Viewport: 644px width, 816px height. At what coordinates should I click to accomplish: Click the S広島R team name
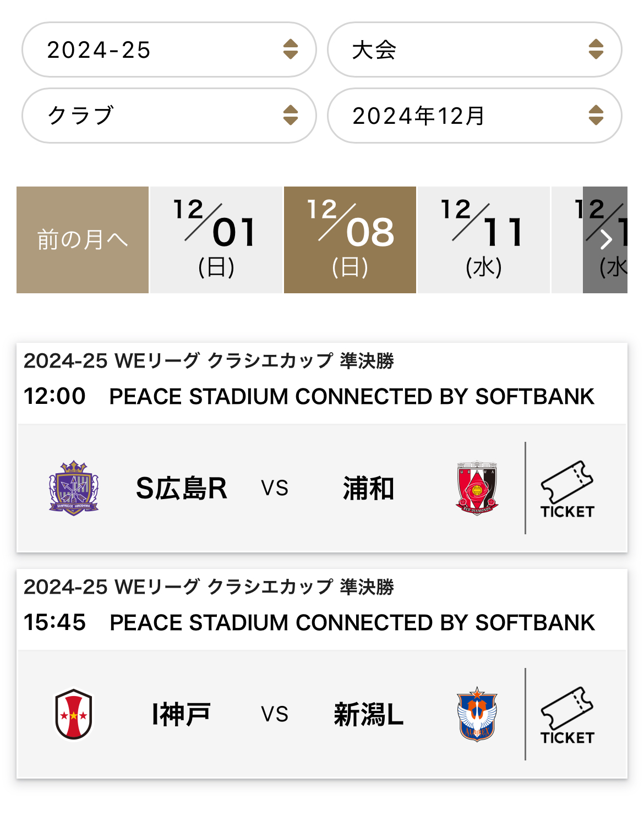click(181, 488)
